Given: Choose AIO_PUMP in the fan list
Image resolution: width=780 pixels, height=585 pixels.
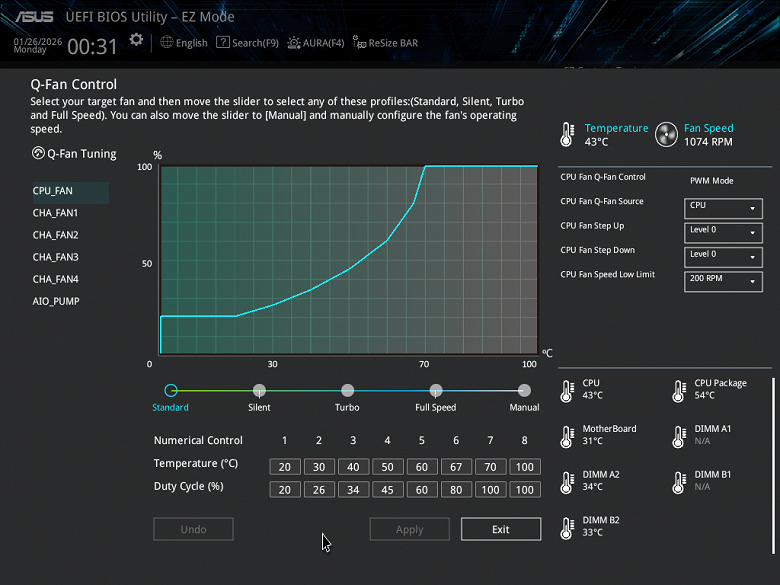Looking at the screenshot, I should point(56,301).
